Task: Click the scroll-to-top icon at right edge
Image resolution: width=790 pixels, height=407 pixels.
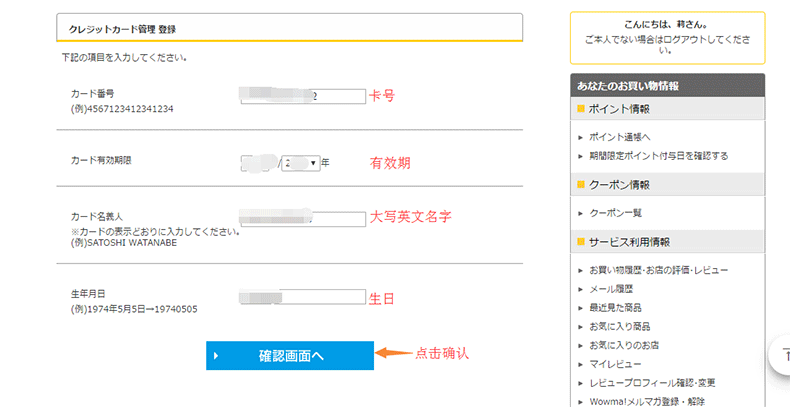Action: tap(783, 354)
